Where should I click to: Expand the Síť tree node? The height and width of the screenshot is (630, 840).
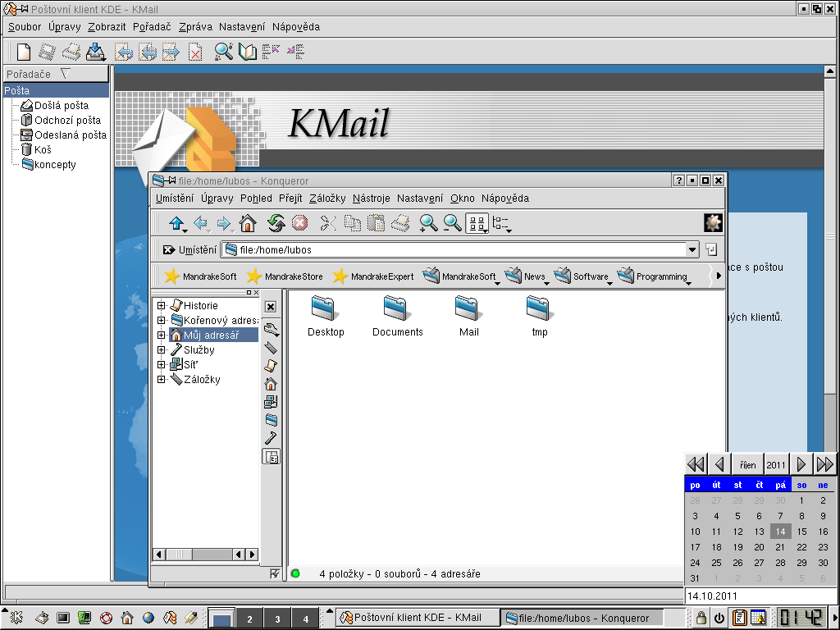pyautogui.click(x=161, y=365)
